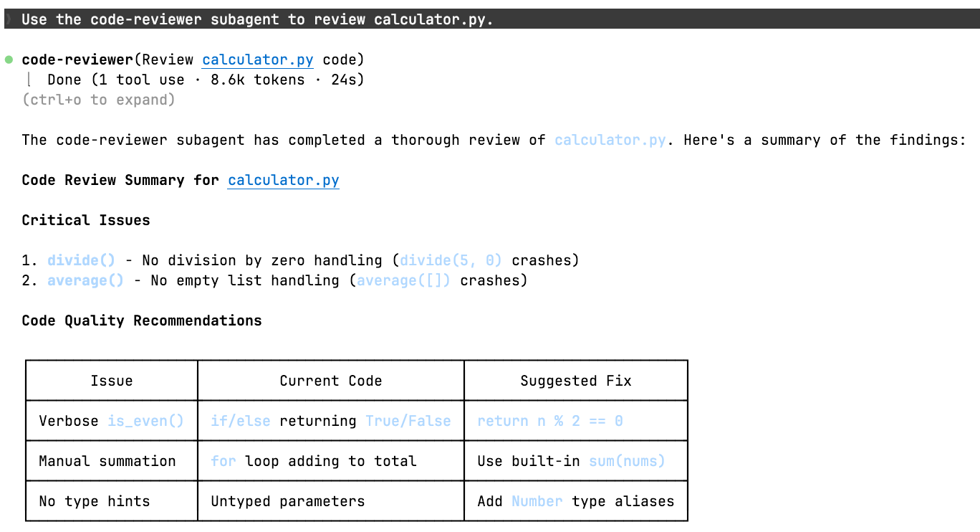This screenshot has height=532, width=980.
Task: Select the Suggested Fix column header
Action: click(576, 381)
